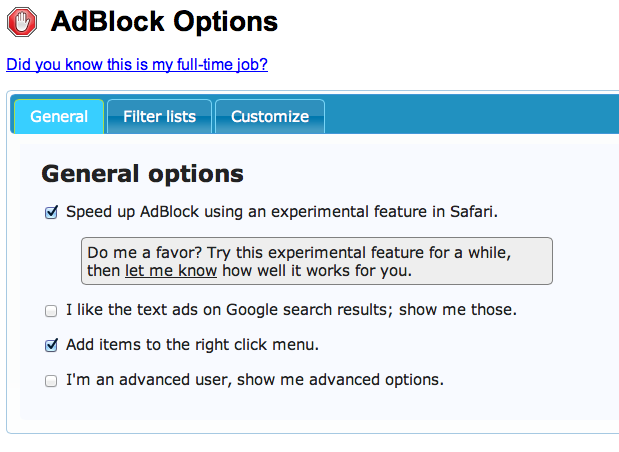Open the full-time job link
The image size is (619, 452).
tap(137, 64)
